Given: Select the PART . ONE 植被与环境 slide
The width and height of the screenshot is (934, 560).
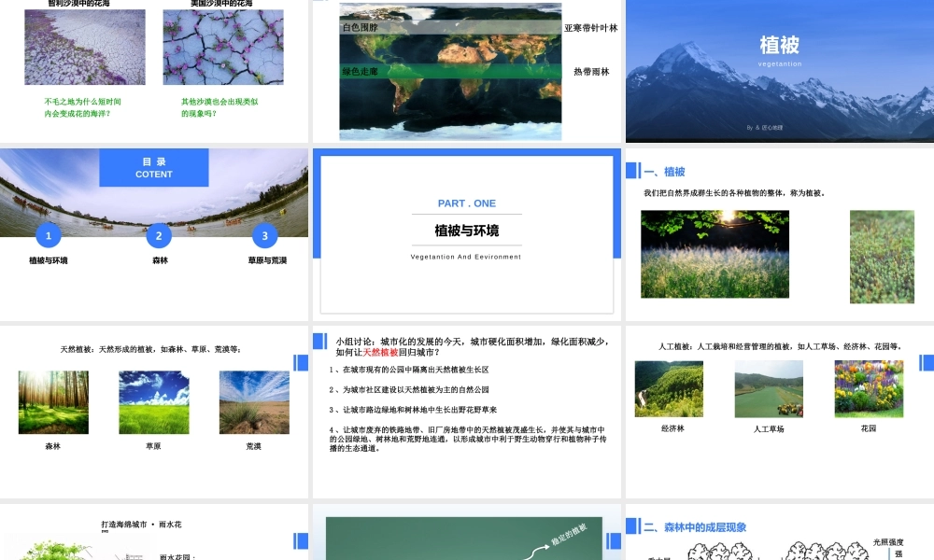Looking at the screenshot, I should pos(466,233).
